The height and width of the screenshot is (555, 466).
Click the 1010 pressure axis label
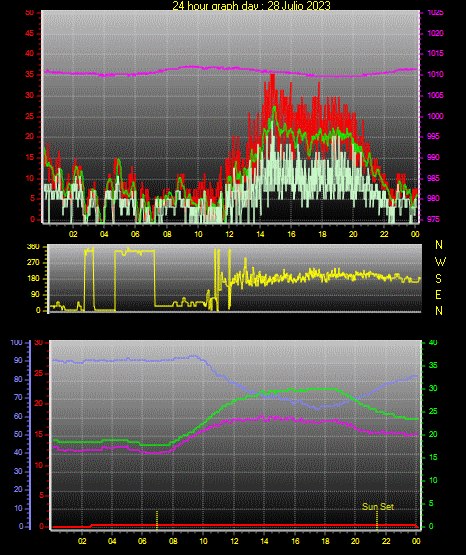435,74
